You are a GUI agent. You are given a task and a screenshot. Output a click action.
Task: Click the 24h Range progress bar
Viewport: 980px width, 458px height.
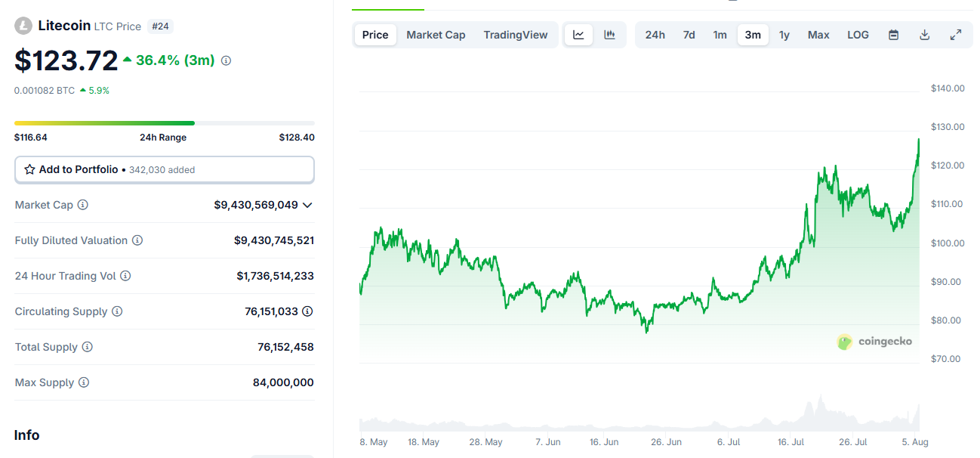(165, 122)
